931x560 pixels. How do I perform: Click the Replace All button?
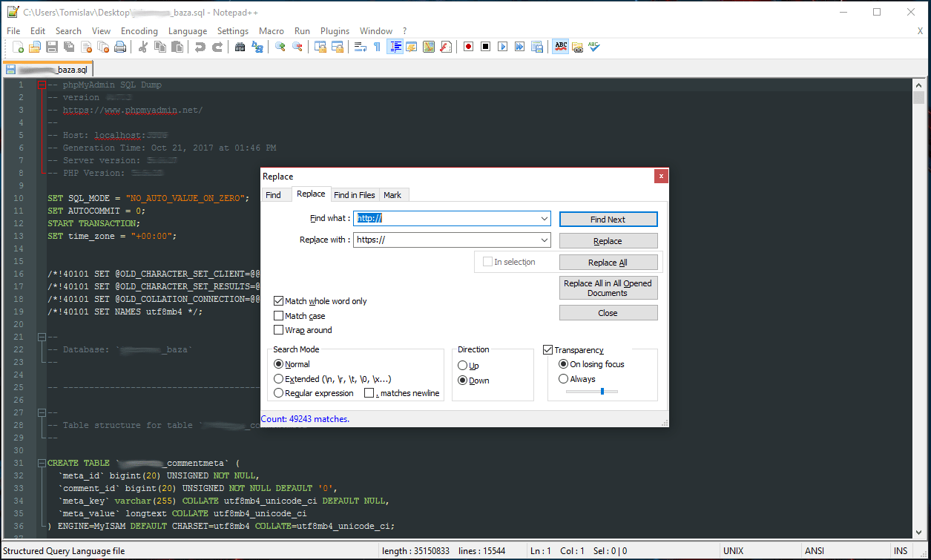click(x=608, y=263)
